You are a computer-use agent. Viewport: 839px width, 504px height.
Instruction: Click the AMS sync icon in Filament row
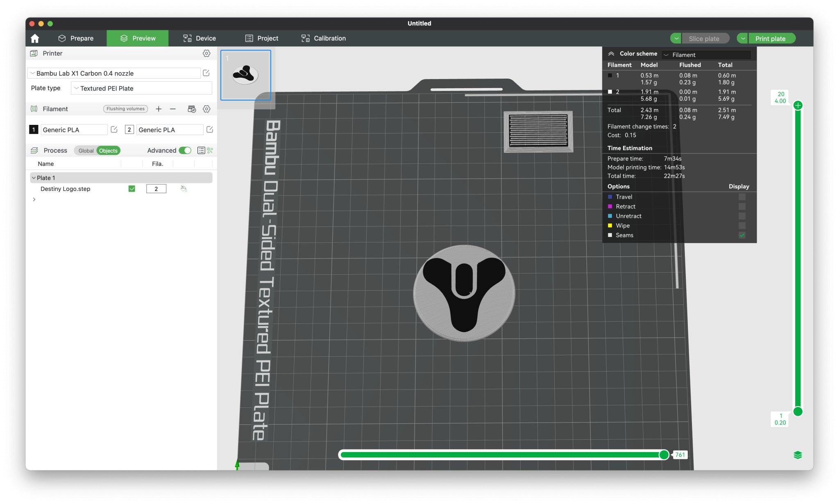(191, 109)
